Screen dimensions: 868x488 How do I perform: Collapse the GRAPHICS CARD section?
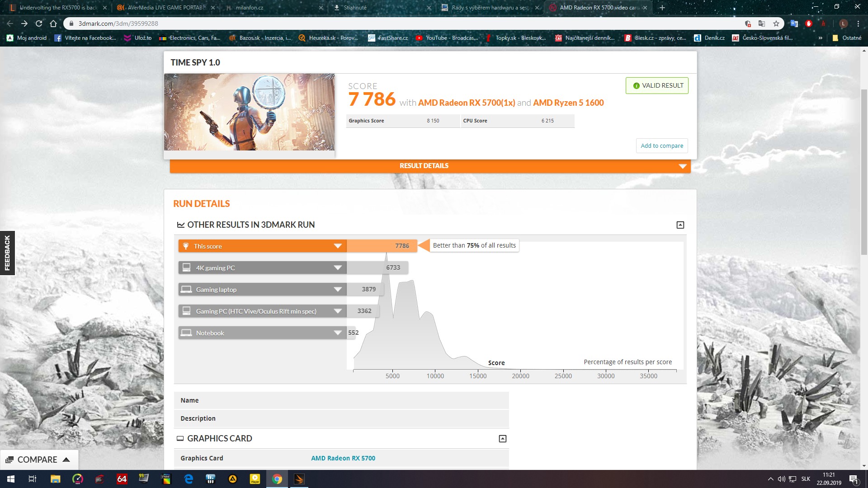click(502, 439)
